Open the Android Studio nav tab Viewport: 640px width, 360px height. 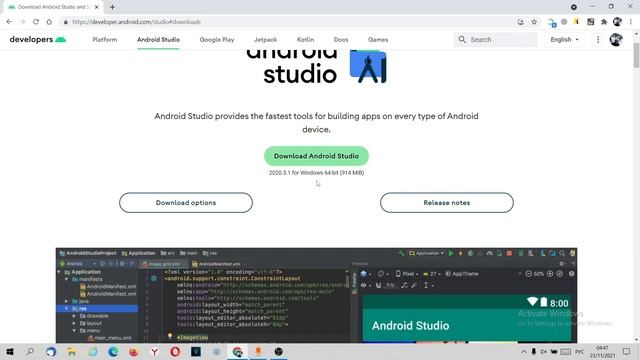158,40
